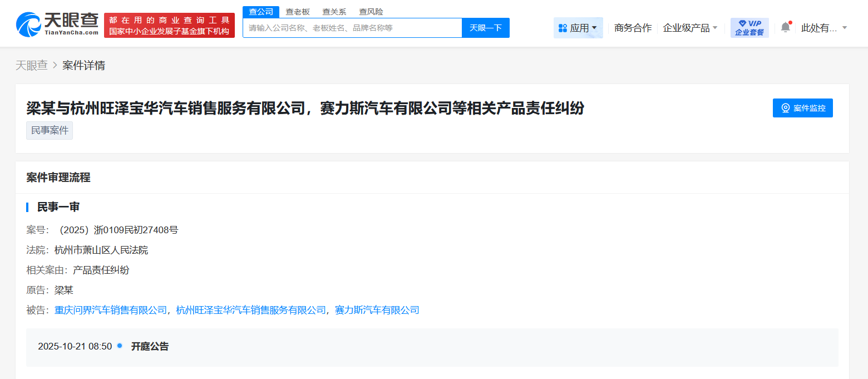The image size is (868, 379).
Task: Click the 案件监控 monitoring button icon
Action: (x=785, y=107)
